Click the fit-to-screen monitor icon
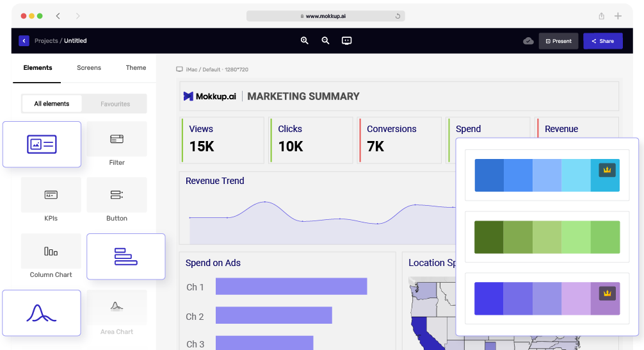 346,40
